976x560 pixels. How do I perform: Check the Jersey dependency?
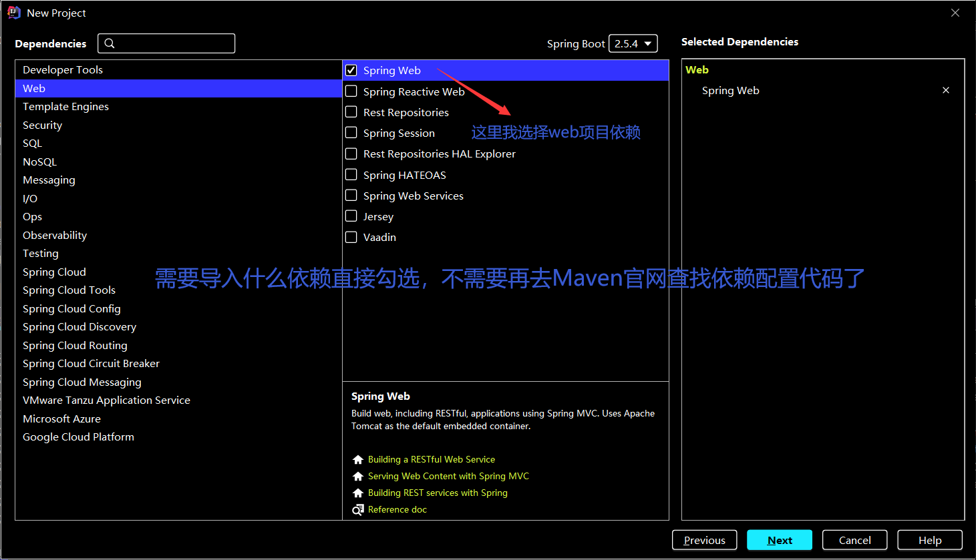pyautogui.click(x=351, y=216)
